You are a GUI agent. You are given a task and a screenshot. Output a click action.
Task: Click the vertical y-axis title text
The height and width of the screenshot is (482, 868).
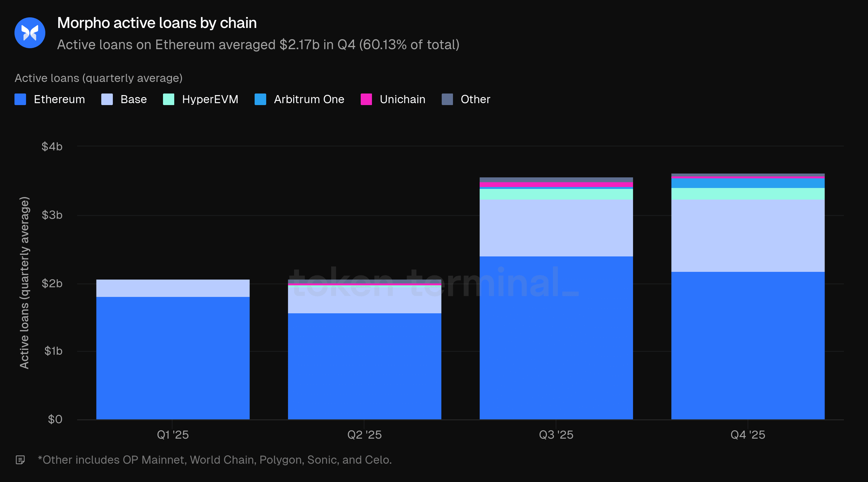tap(24, 283)
